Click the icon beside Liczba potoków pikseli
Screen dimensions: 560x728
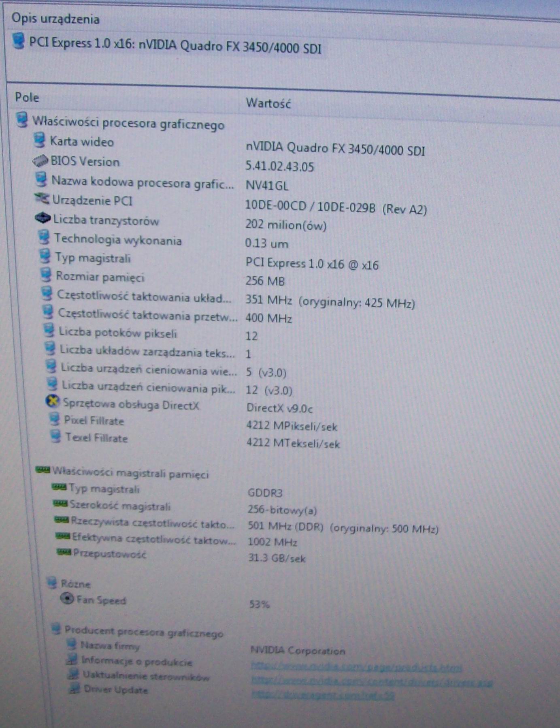click(49, 331)
